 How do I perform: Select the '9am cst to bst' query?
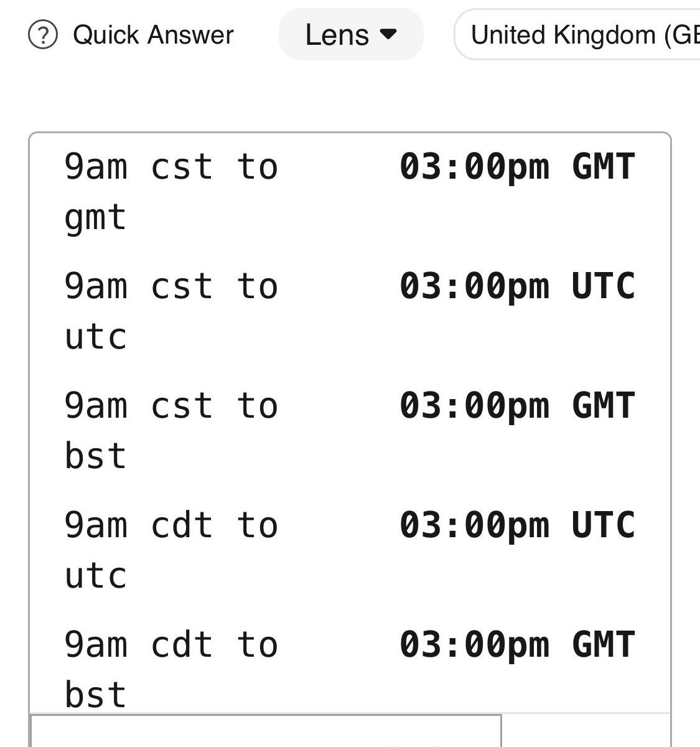pos(171,431)
